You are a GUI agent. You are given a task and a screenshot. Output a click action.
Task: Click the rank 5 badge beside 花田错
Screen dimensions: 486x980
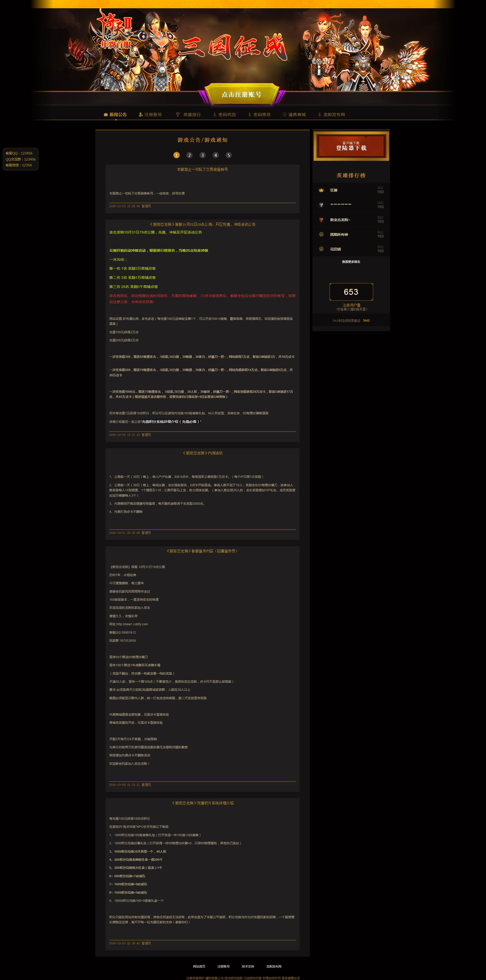321,249
